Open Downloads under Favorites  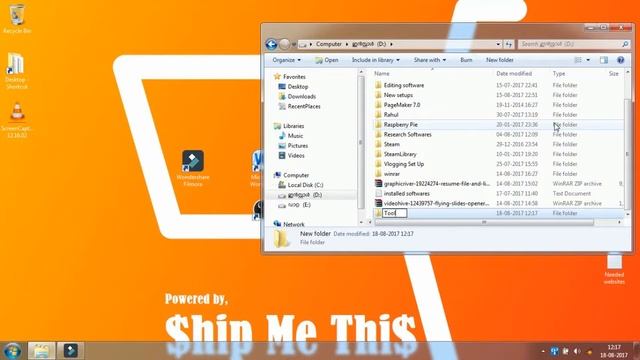[x=297, y=96]
